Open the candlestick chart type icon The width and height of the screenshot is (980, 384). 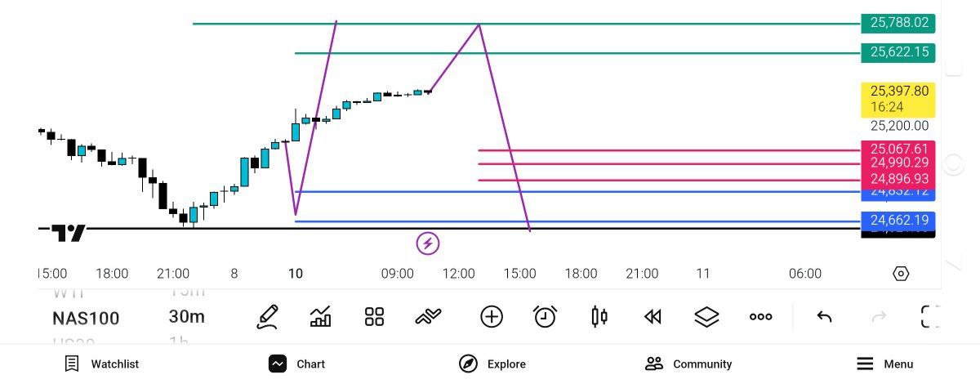(x=599, y=316)
